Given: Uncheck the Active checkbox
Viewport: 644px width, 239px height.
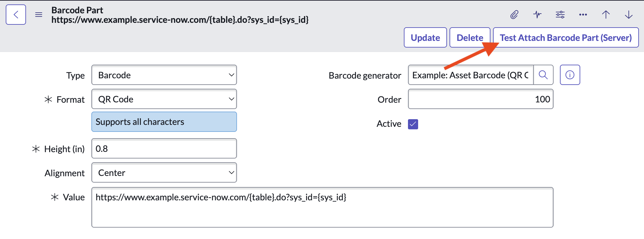Looking at the screenshot, I should click(413, 124).
